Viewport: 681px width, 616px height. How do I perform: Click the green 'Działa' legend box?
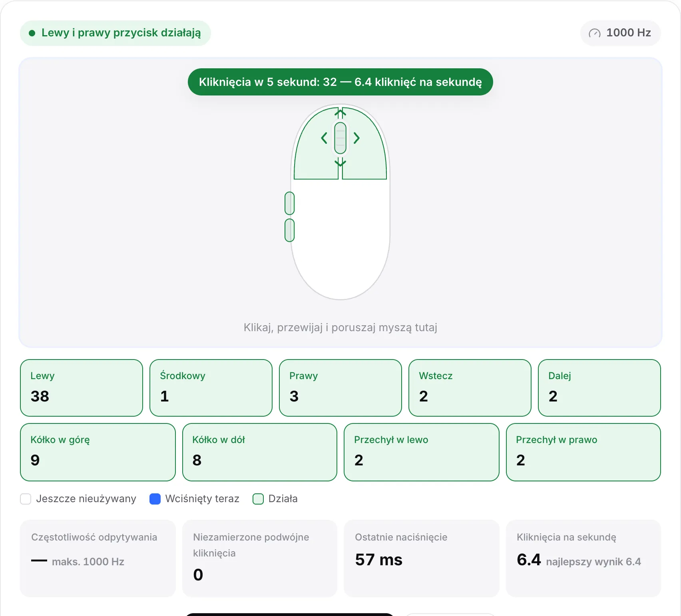click(x=258, y=499)
